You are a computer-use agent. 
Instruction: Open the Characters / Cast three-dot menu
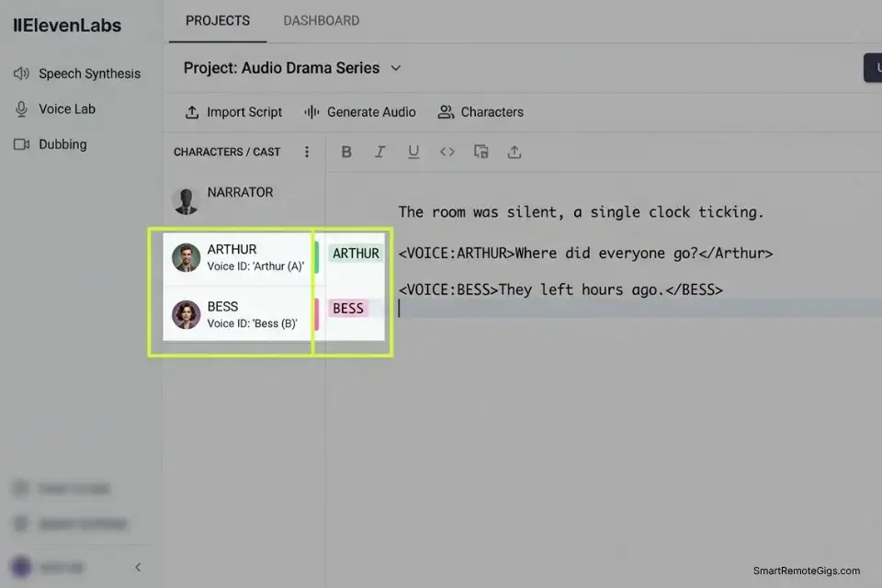tap(307, 152)
